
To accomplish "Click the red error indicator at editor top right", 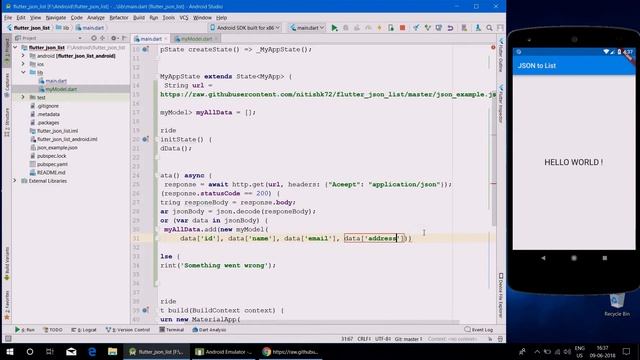I will 493,48.
